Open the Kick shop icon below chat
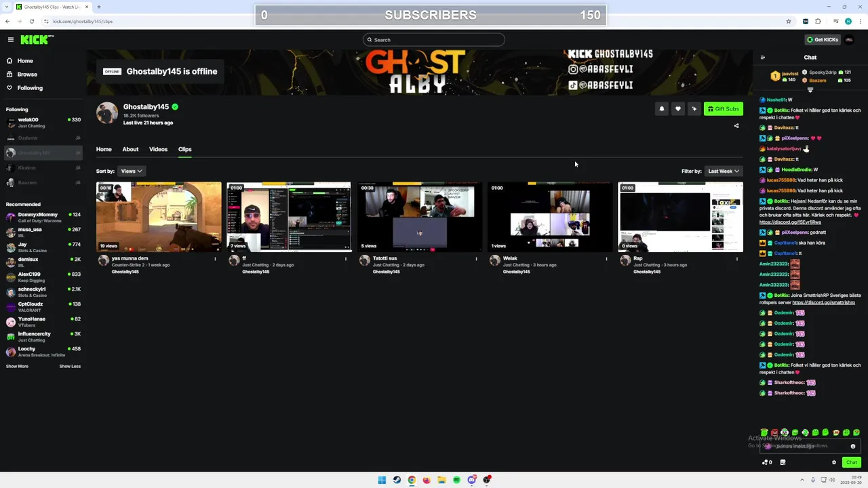Viewport: 868px width, 488px height. click(x=783, y=462)
